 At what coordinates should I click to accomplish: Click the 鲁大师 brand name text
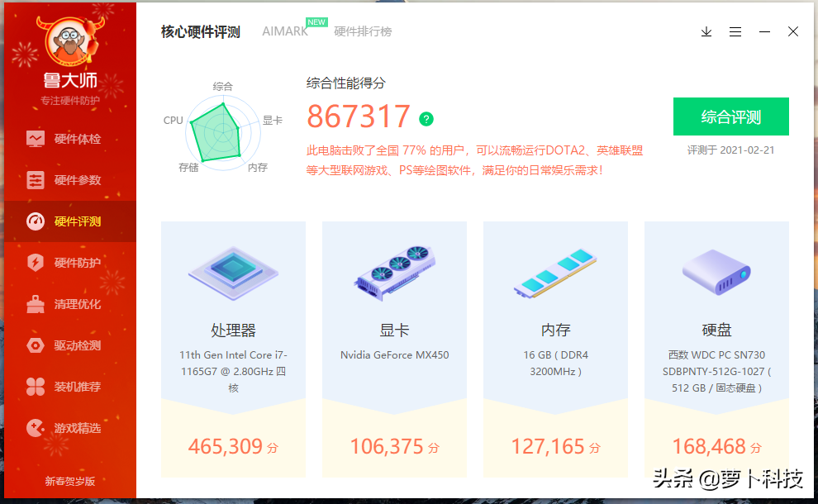70,80
